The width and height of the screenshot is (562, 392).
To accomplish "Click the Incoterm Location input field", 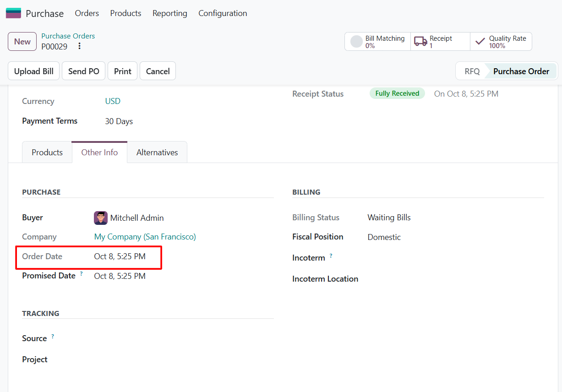I will click(456, 279).
